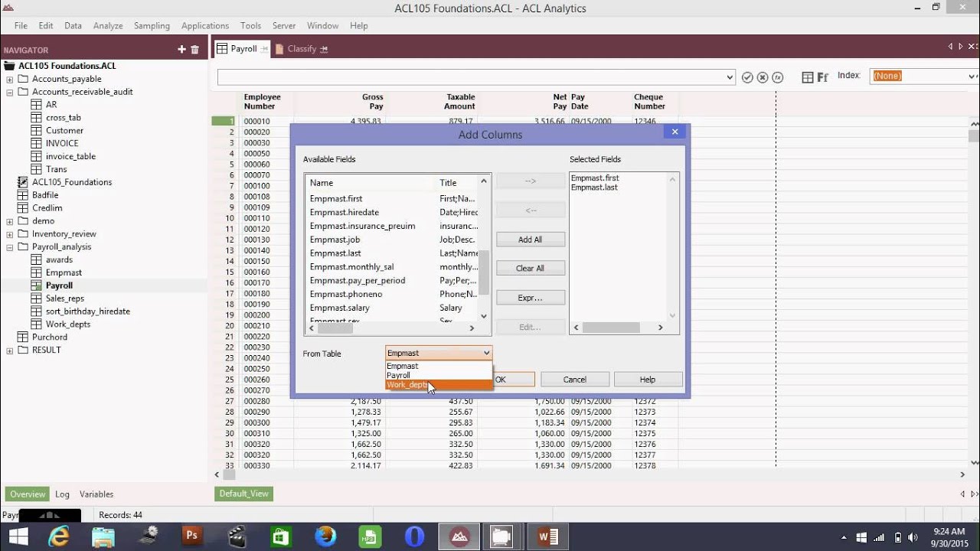This screenshot has height=551, width=980.
Task: Click the delete trash icon in Navigator
Action: (x=194, y=50)
